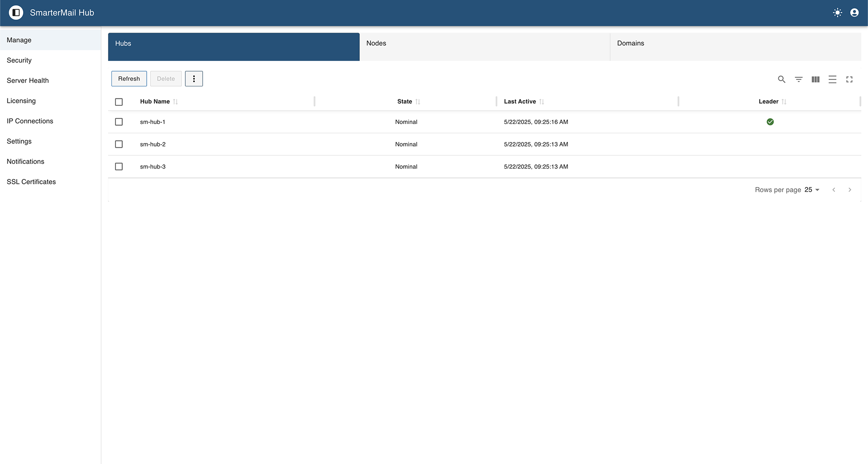Click green leader checkmark for sm-hub-1
This screenshot has height=464, width=868.
point(770,122)
